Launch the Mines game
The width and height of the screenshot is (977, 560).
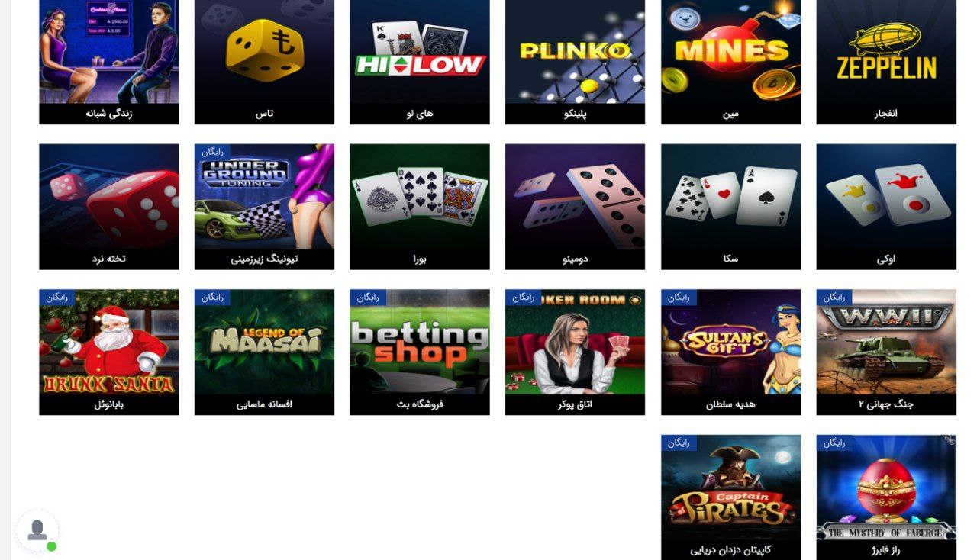click(730, 62)
